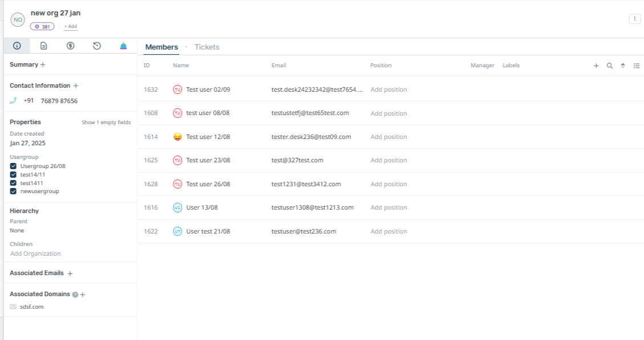Open the three-dot organization options menu
This screenshot has height=340, width=644.
tap(634, 19)
